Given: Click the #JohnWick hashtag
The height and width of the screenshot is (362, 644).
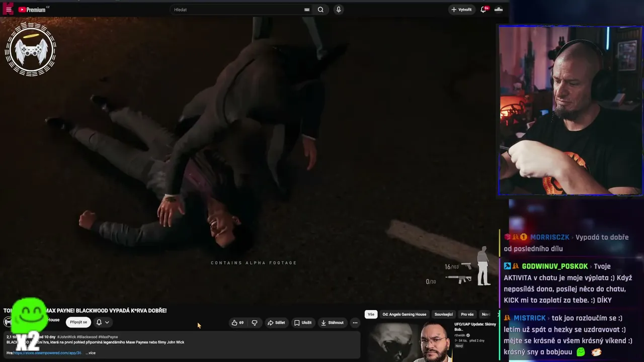Looking at the screenshot, I should click(66, 337).
